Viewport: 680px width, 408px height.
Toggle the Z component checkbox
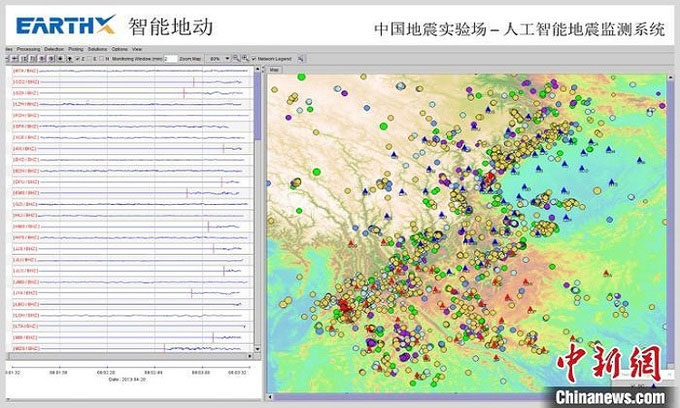click(78, 59)
